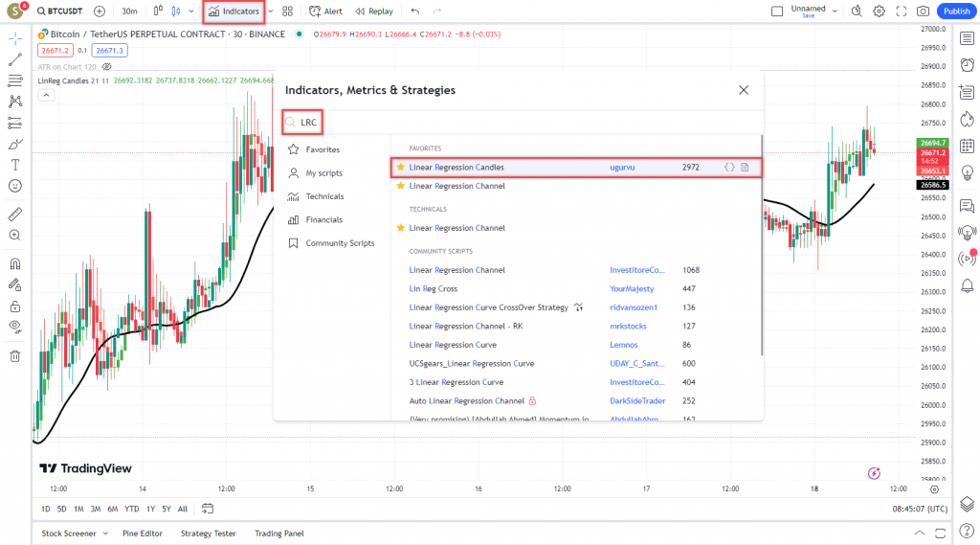View source code of Linear Regression Candles
The image size is (980, 545).
click(729, 167)
